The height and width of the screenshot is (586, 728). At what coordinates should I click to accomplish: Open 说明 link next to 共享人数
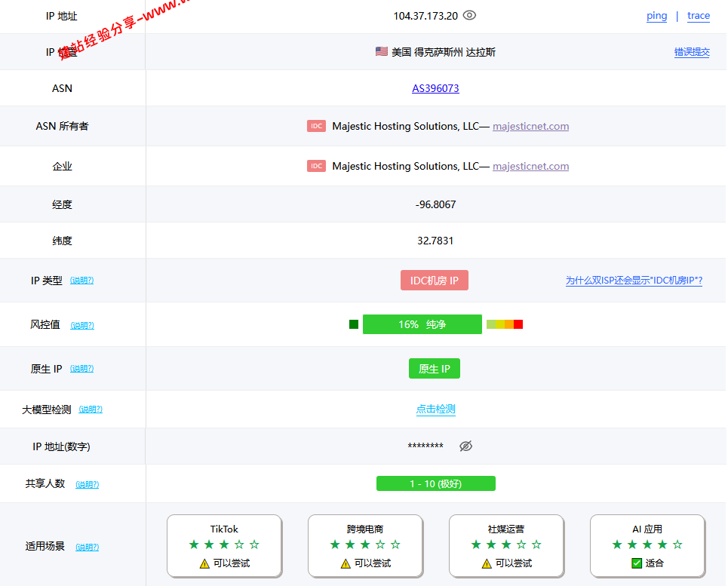(88, 484)
